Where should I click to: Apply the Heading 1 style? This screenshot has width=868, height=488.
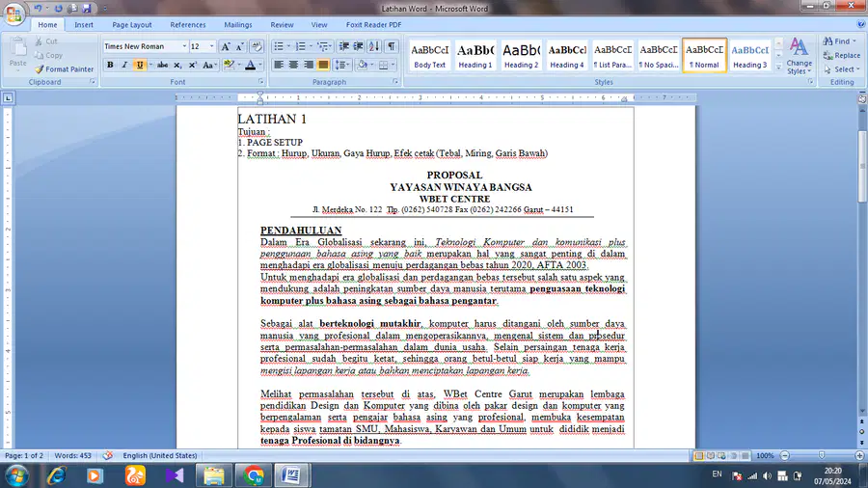[475, 55]
